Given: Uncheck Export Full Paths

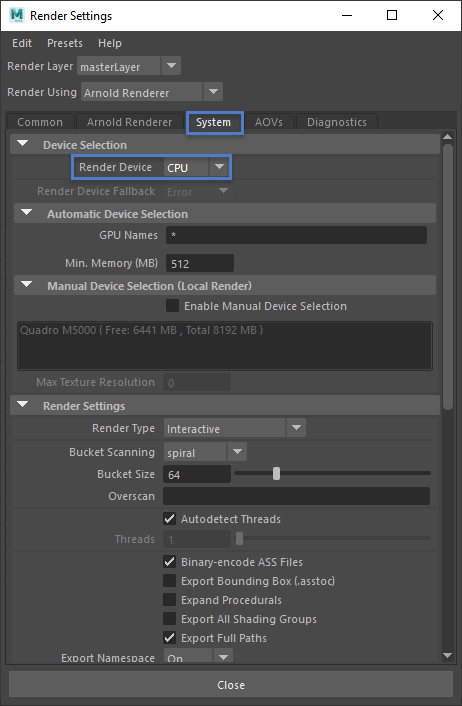Looking at the screenshot, I should (x=169, y=638).
